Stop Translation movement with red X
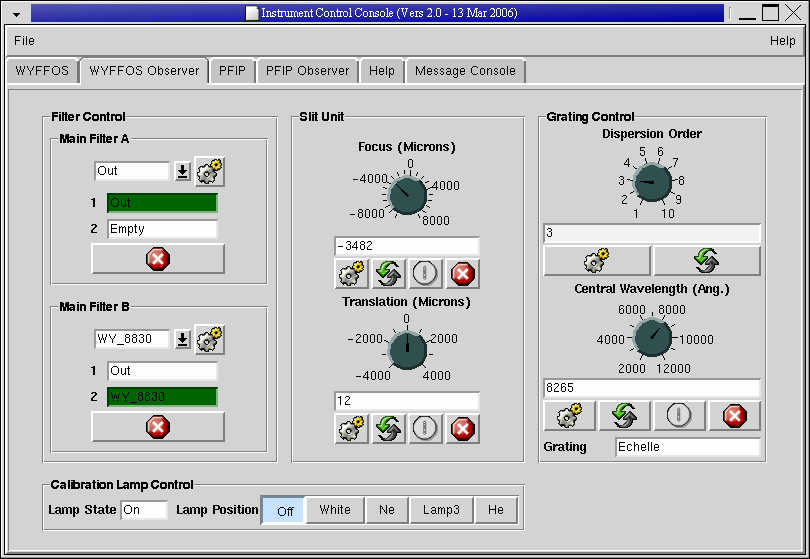This screenshot has height=559, width=810. coord(462,428)
